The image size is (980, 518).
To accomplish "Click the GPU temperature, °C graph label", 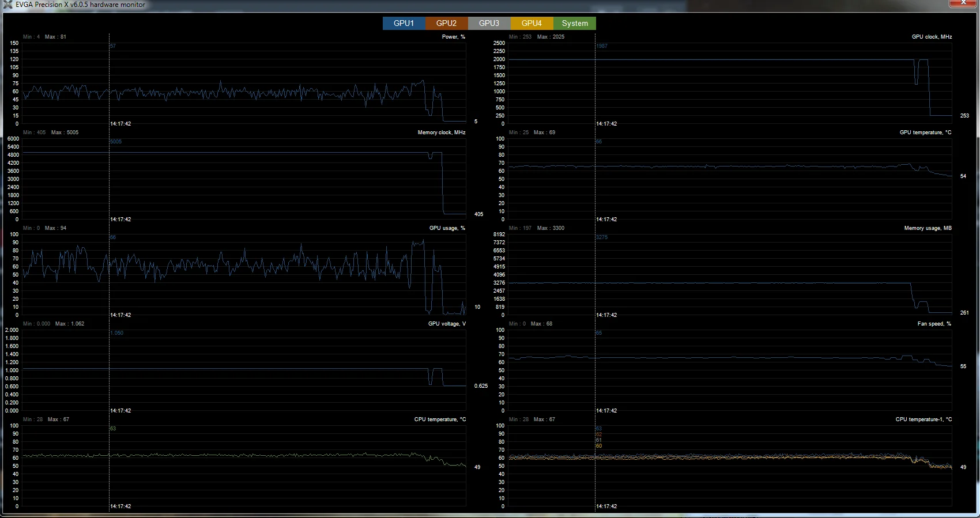I will pyautogui.click(x=925, y=133).
